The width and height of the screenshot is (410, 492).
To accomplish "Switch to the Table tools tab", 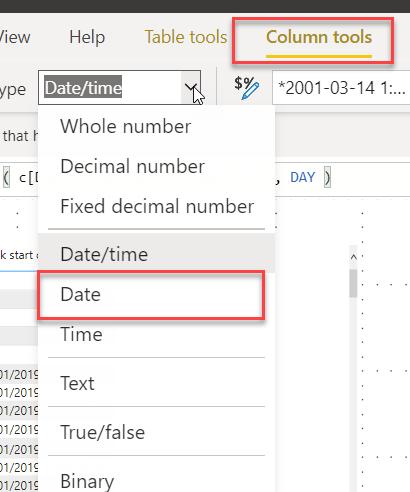I will click(x=186, y=37).
